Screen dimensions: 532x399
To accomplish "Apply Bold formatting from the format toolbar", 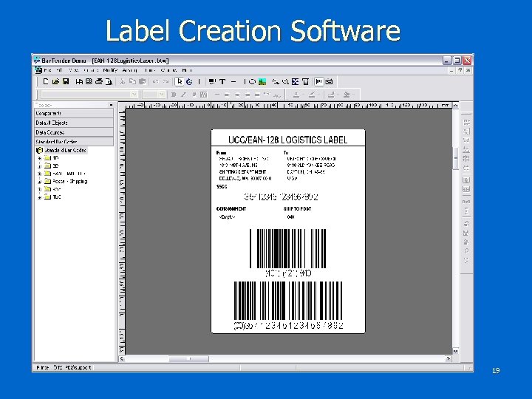I will tap(174, 95).
